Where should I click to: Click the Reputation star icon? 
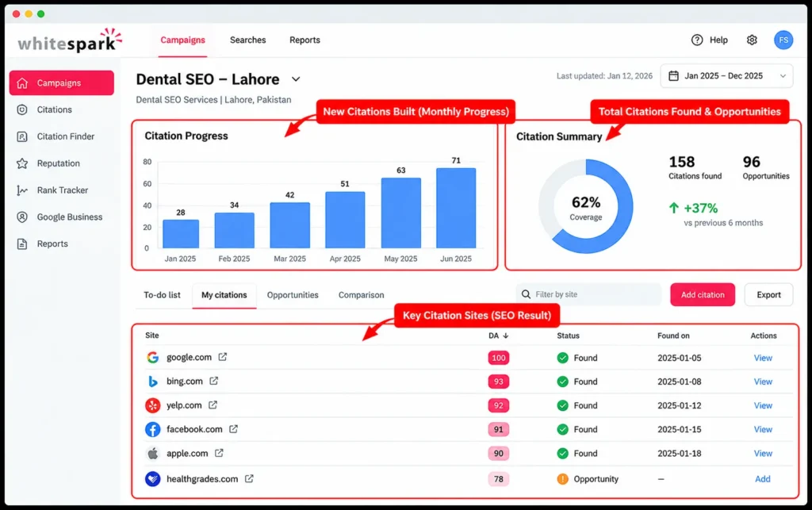coord(22,163)
